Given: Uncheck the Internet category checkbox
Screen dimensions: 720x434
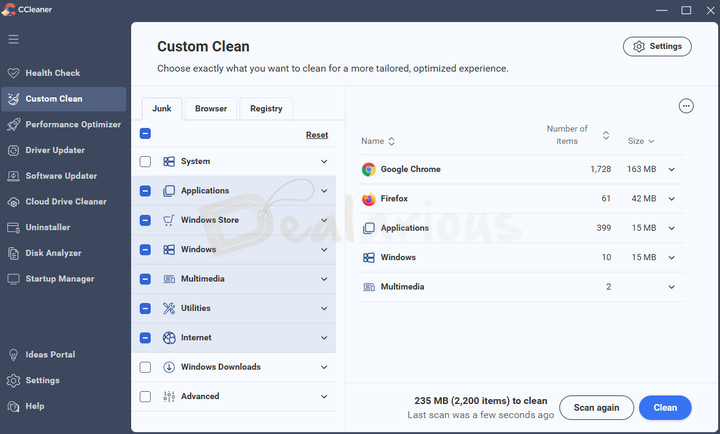Looking at the screenshot, I should (146, 338).
